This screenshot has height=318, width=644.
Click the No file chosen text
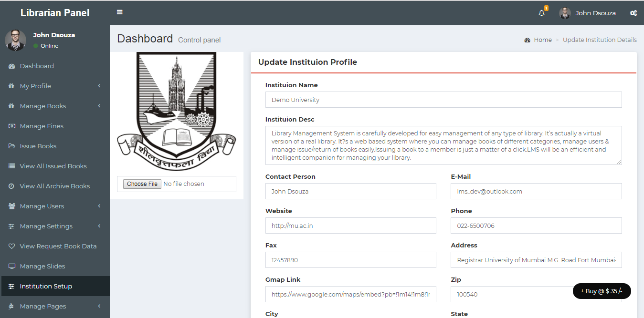point(184,184)
